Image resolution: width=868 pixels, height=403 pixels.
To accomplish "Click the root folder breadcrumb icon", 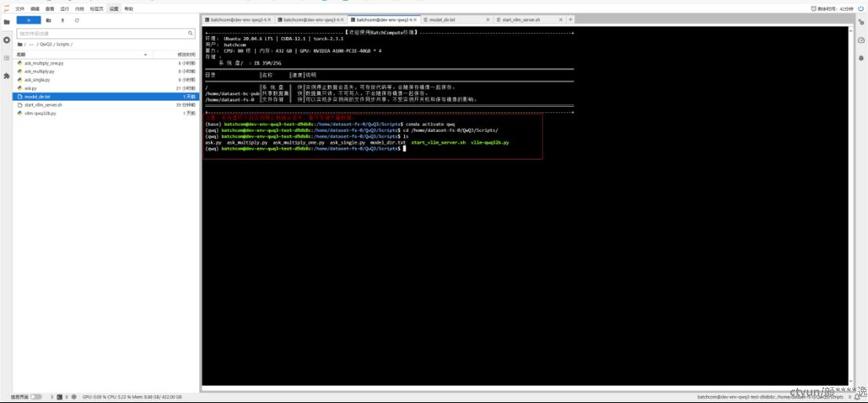I will (20, 44).
